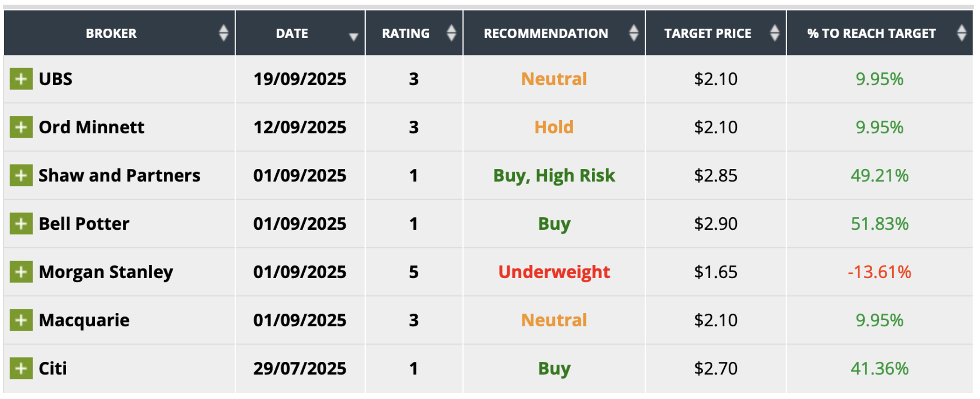The image size is (980, 399).
Task: Click Recommendation column sort arrows
Action: (x=633, y=33)
